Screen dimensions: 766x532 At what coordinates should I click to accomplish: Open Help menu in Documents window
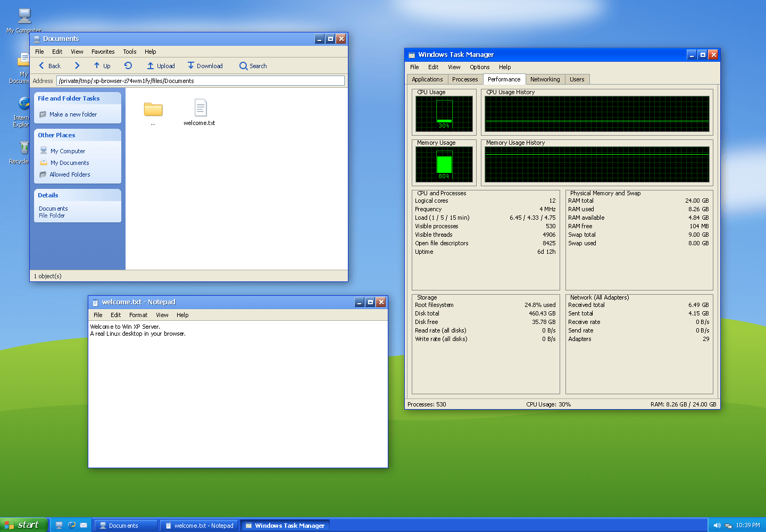(x=151, y=52)
